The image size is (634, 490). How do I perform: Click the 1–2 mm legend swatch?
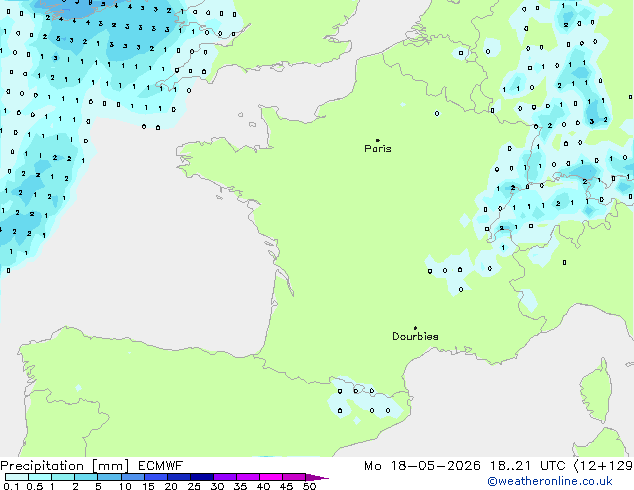63,477
